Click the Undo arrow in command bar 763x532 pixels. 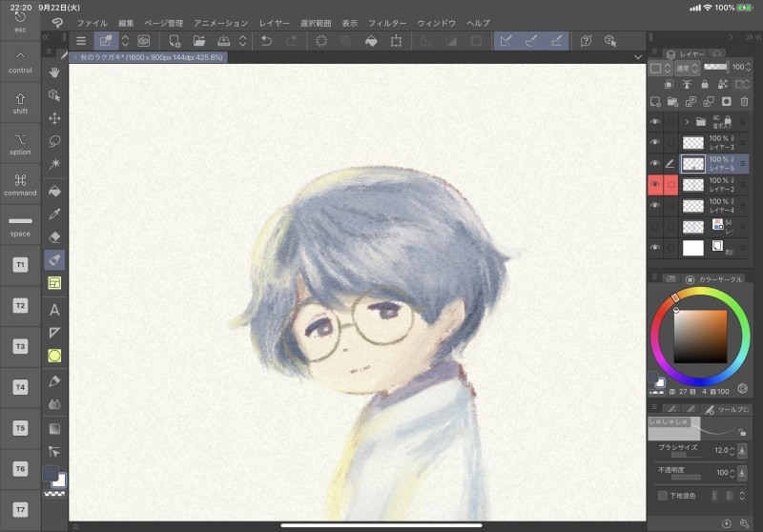coord(266,41)
